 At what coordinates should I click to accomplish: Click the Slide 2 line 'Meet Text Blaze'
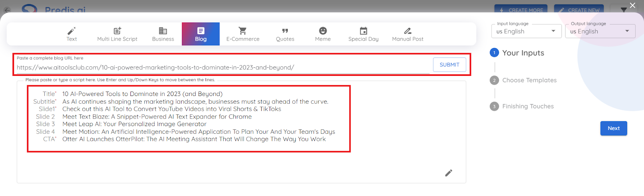point(157,116)
